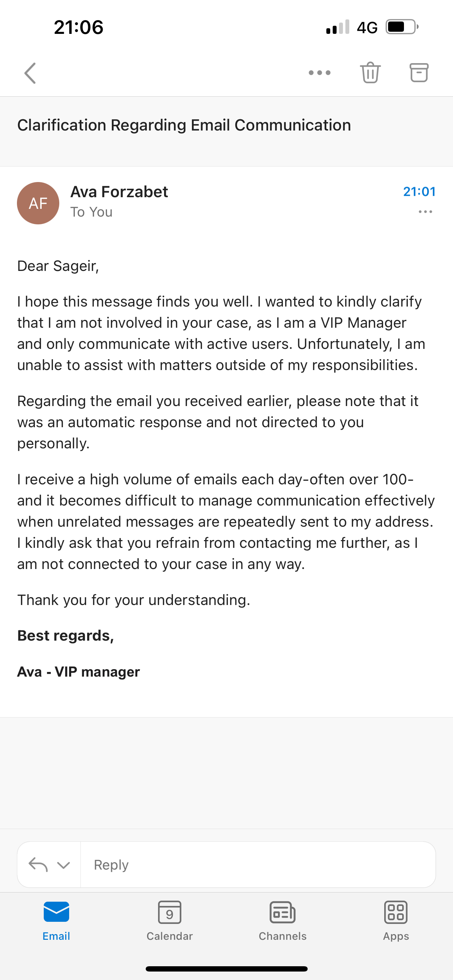Go back using the back chevron
The height and width of the screenshot is (980, 453).
(30, 73)
